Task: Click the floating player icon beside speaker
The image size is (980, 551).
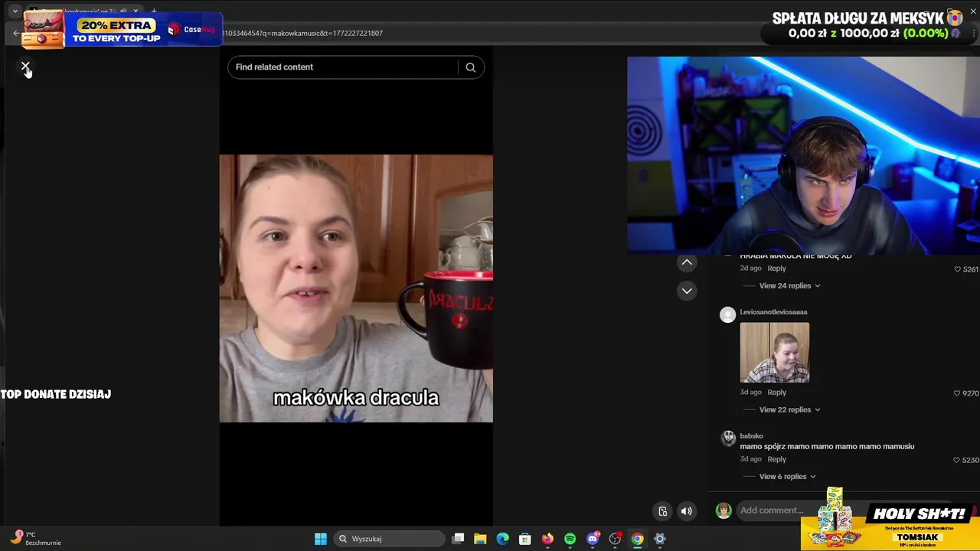Action: tap(663, 511)
